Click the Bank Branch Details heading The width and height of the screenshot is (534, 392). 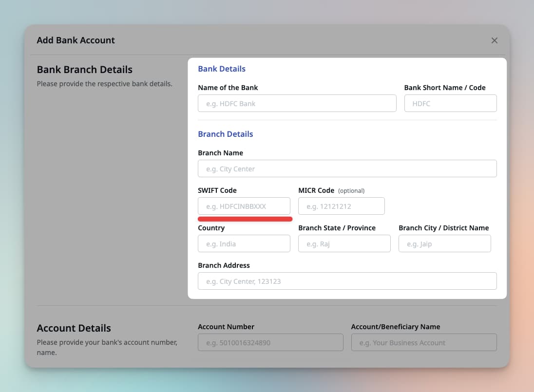tap(84, 70)
